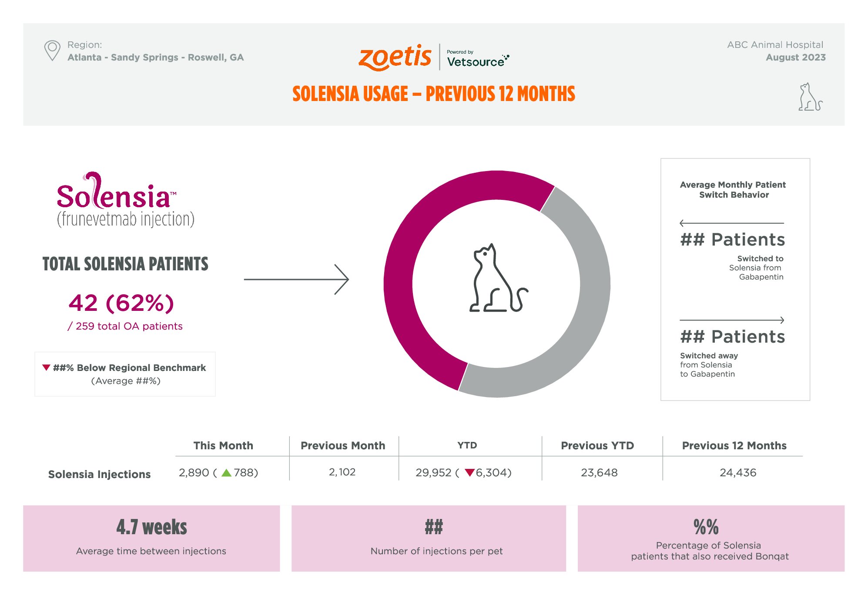The height and width of the screenshot is (613, 868).
Task: Click the small cat outline icon in header
Action: click(810, 97)
